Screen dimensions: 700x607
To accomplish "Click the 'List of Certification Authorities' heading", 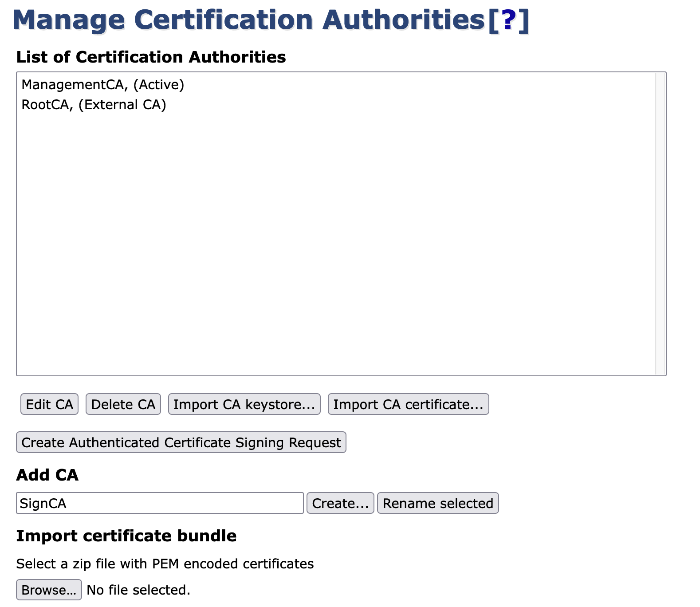I will pos(151,57).
